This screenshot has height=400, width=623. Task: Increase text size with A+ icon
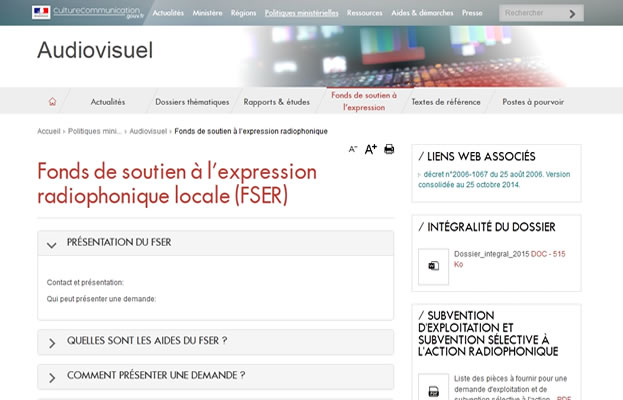click(371, 149)
